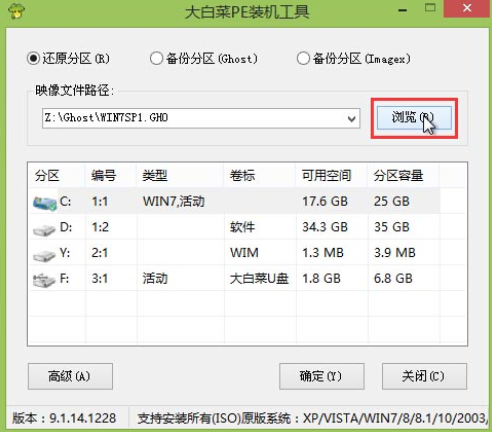Image resolution: width=492 pixels, height=432 pixels.
Task: Click the volume label WIM
Action: coord(244,253)
